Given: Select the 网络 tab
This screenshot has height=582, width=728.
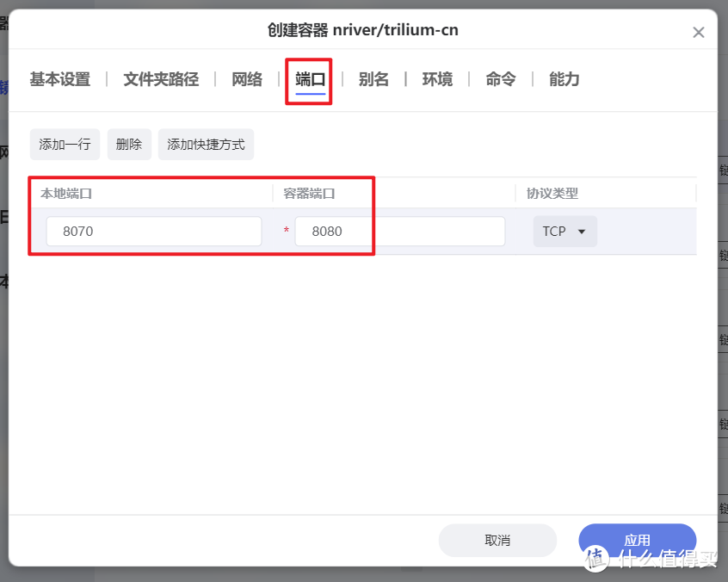Looking at the screenshot, I should 246,79.
